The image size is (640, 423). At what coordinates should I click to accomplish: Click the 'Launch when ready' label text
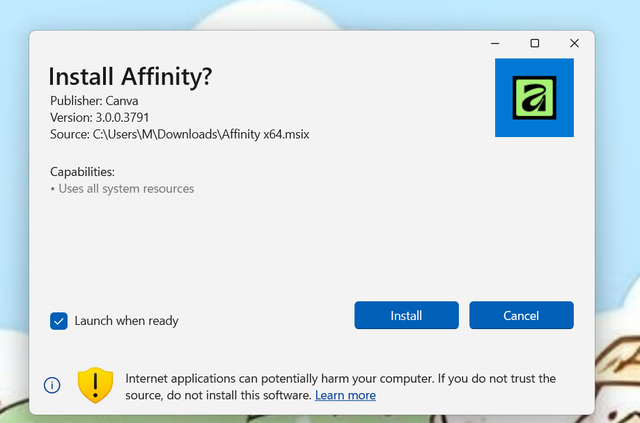point(126,321)
